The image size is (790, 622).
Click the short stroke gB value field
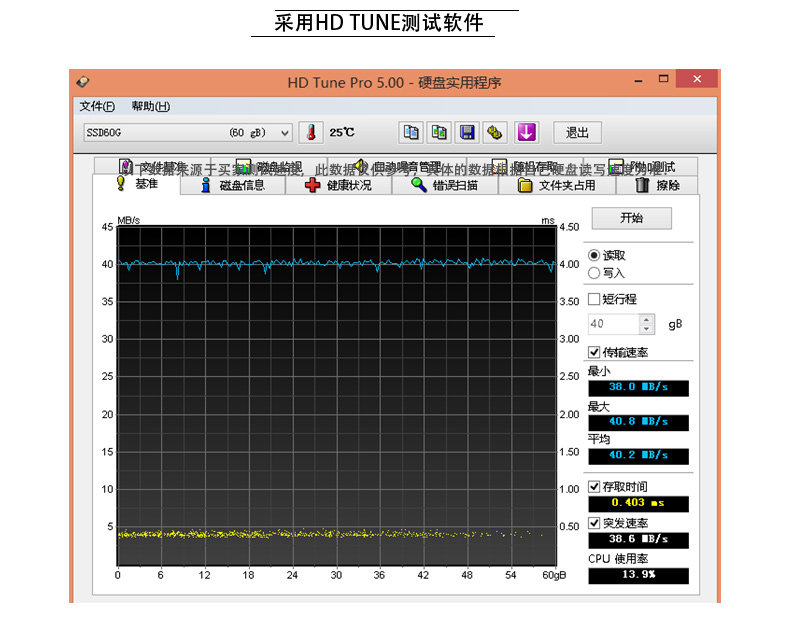pos(614,324)
